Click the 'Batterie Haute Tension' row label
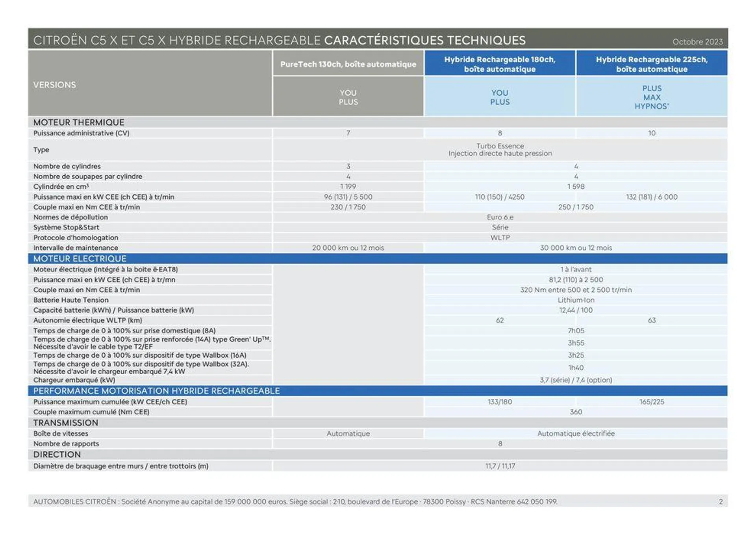The image size is (756, 535). (x=71, y=300)
